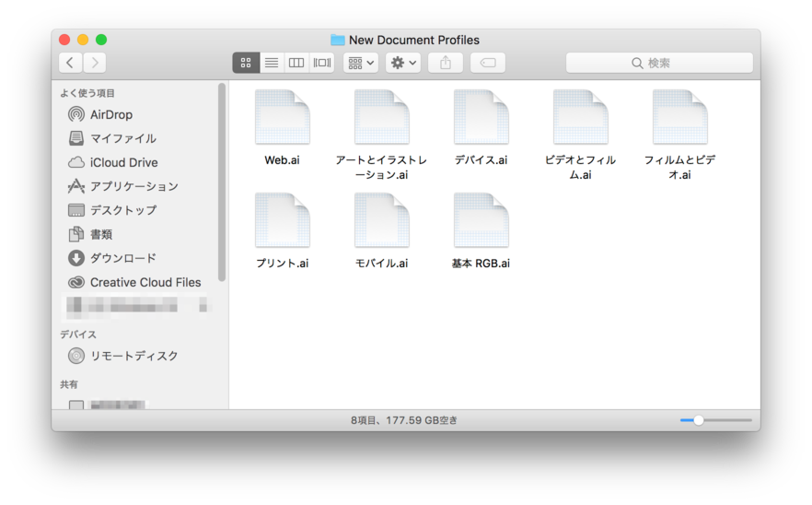Switch to list view
Viewport: 812px width, 505px height.
[272, 63]
